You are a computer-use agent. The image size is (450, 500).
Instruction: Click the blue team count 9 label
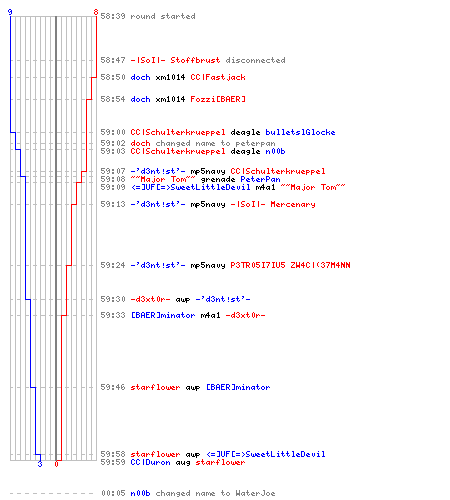click(10, 12)
